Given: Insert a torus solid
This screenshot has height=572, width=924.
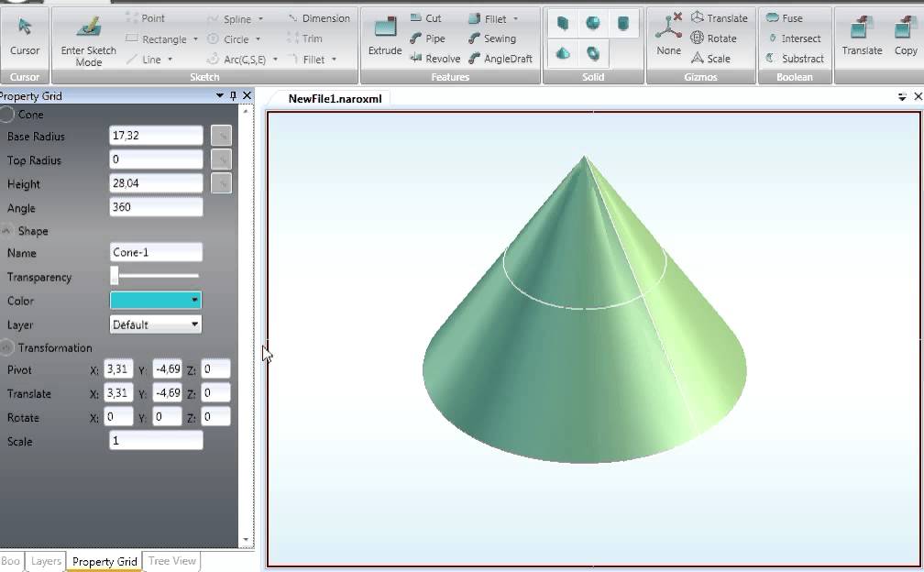Looking at the screenshot, I should pos(593,53).
